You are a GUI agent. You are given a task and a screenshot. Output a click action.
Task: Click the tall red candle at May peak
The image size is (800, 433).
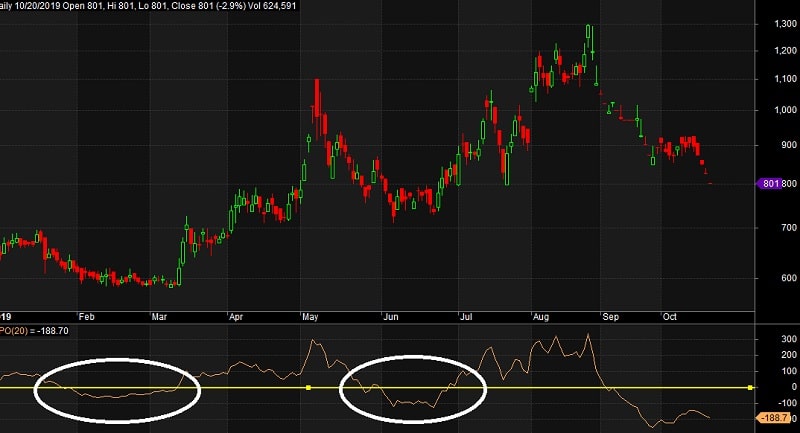[317, 99]
